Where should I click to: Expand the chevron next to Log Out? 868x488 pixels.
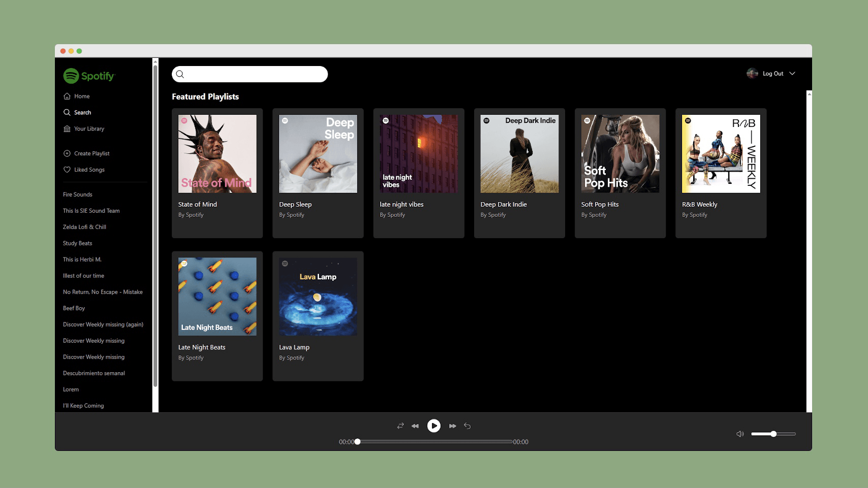792,74
